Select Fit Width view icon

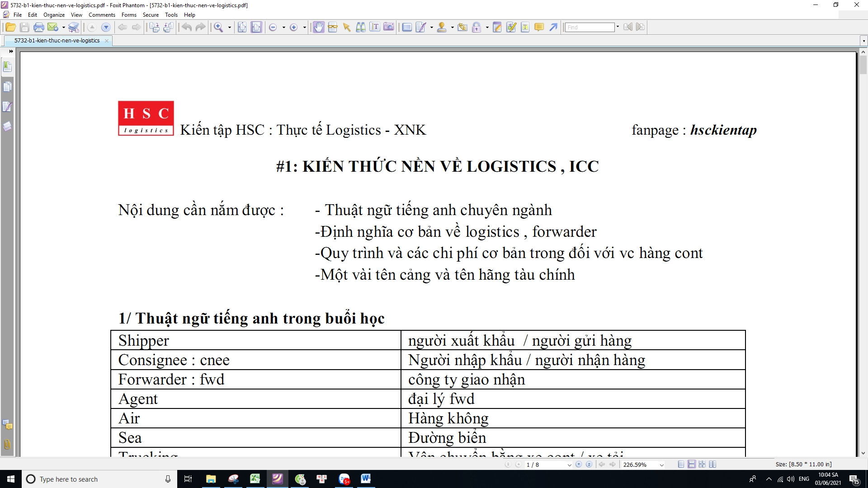pos(256,28)
